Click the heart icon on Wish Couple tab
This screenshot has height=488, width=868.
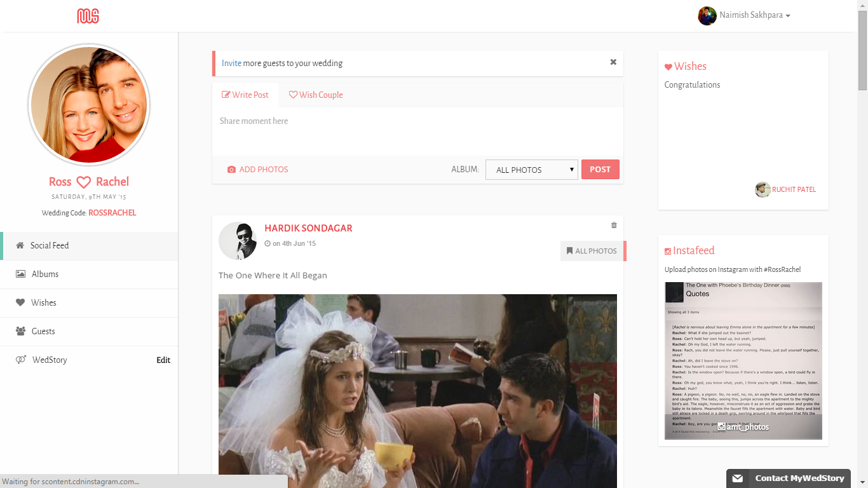(293, 95)
